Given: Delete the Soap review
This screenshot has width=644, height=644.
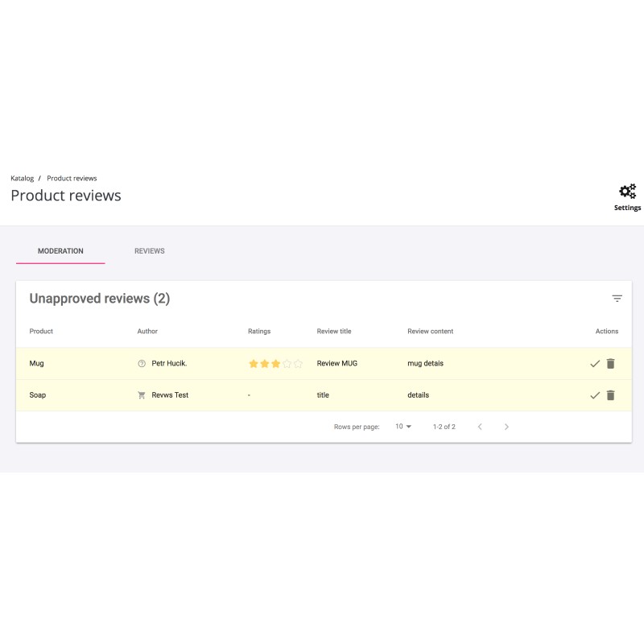Looking at the screenshot, I should pyautogui.click(x=610, y=395).
